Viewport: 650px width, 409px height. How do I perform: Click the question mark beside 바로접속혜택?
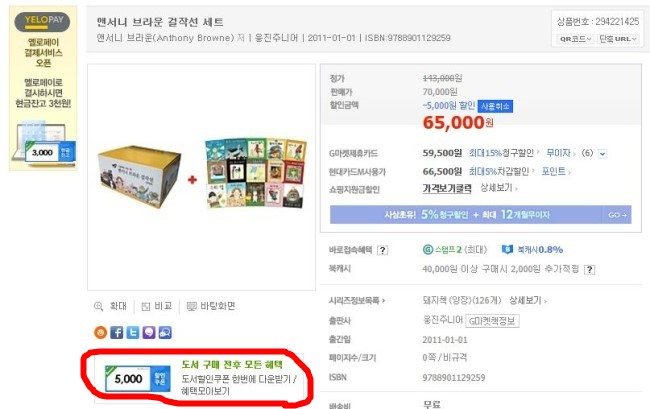(383, 250)
